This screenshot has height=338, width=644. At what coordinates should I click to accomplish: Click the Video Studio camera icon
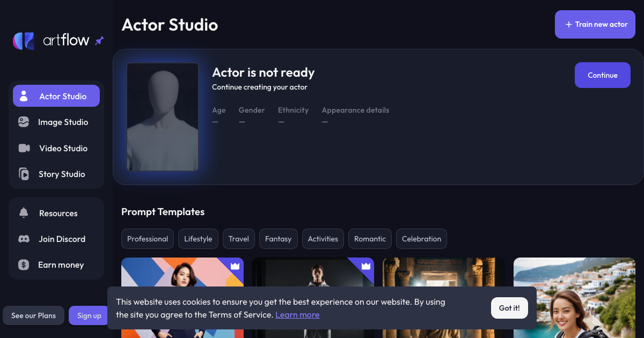(24, 148)
